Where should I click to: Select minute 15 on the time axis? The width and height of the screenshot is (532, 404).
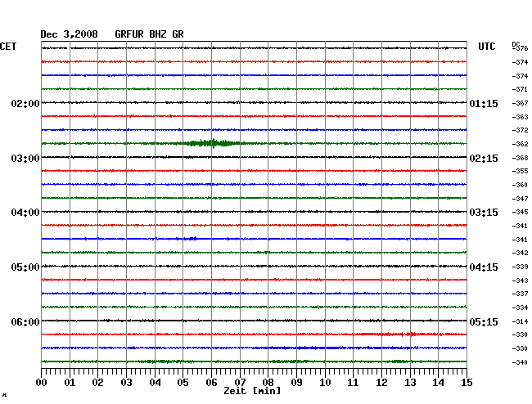(x=467, y=383)
